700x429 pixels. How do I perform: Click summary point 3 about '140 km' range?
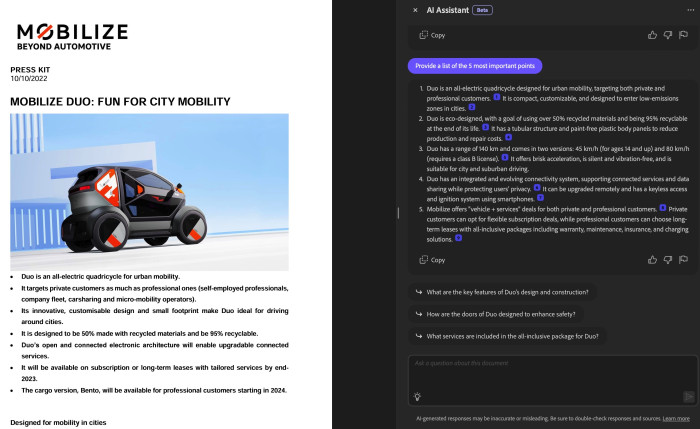[558, 158]
